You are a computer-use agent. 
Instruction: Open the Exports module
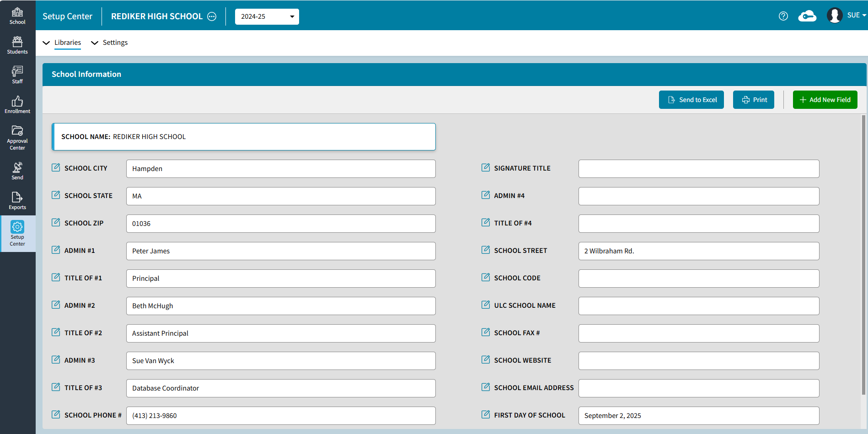pyautogui.click(x=17, y=201)
